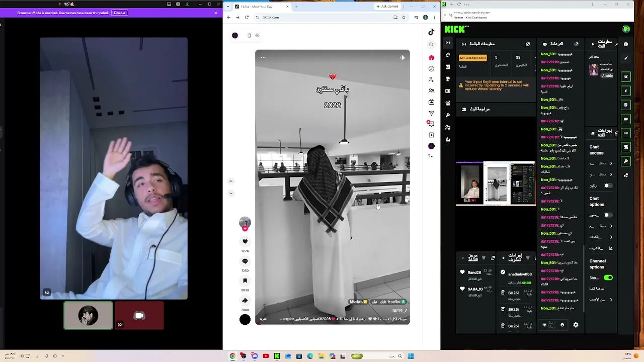Open emote picker in Kick chat box
644x362 pixels.
562,325
